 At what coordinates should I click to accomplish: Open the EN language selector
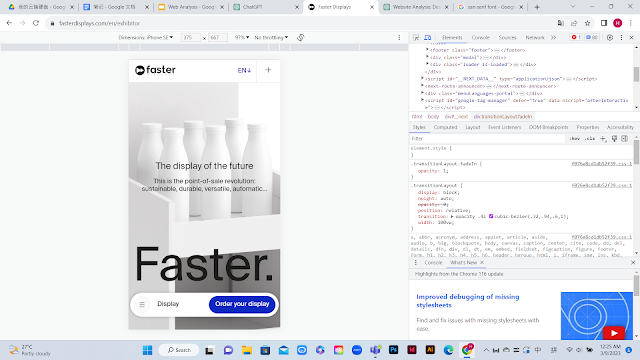point(244,70)
